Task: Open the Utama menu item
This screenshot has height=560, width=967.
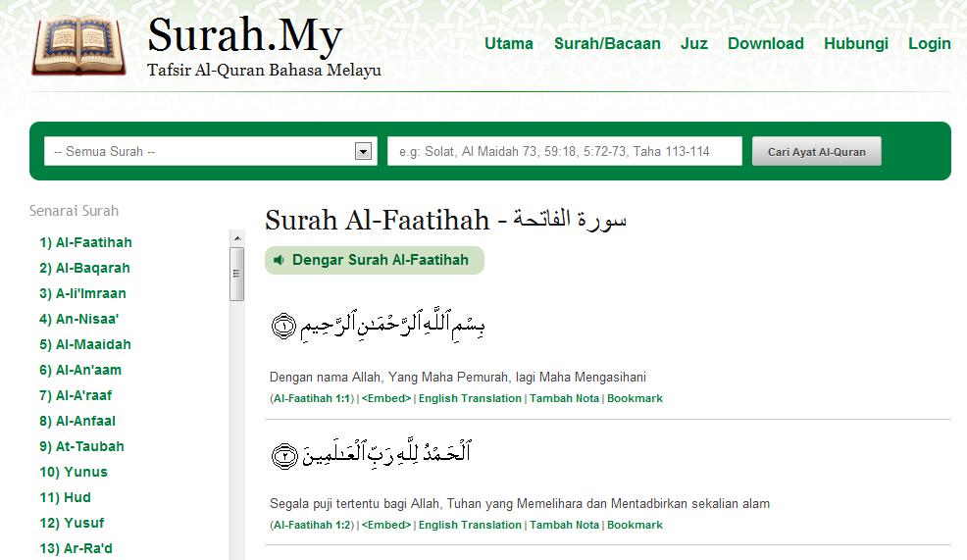Action: click(509, 44)
